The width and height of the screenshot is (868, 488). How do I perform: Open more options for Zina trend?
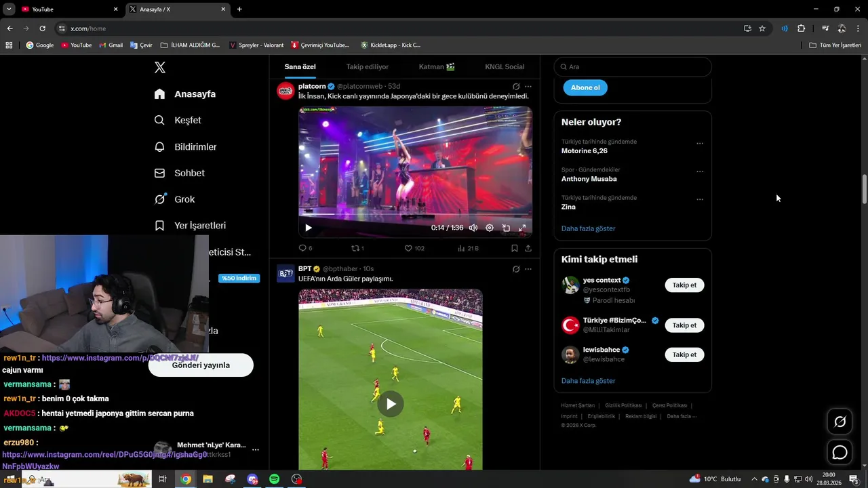(700, 199)
